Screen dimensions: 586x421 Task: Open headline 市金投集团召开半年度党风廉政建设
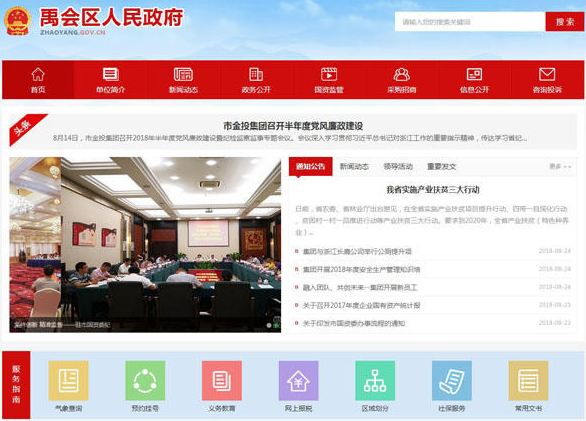tap(293, 126)
